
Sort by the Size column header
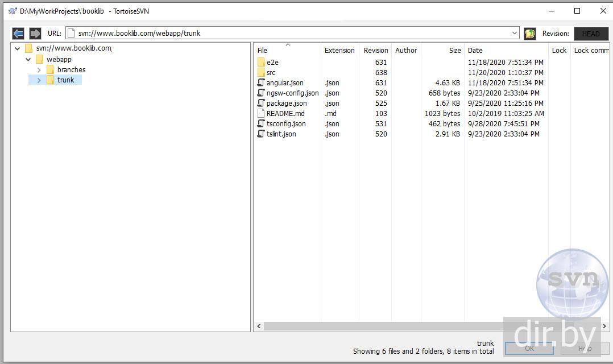(455, 51)
